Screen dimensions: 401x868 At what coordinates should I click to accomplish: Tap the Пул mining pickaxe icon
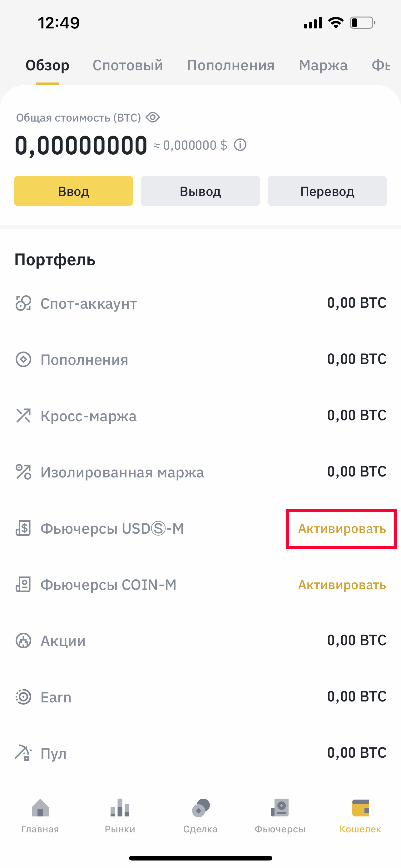[x=23, y=753]
